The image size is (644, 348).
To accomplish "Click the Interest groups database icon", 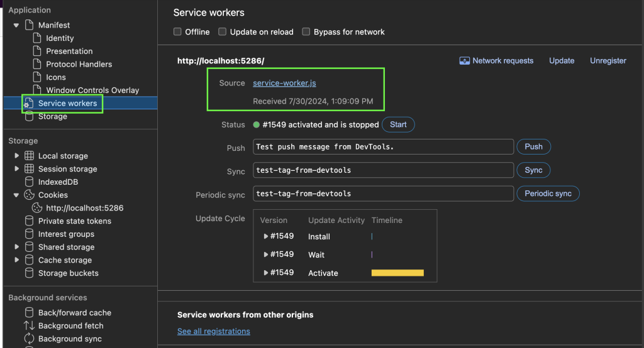I will coord(29,234).
